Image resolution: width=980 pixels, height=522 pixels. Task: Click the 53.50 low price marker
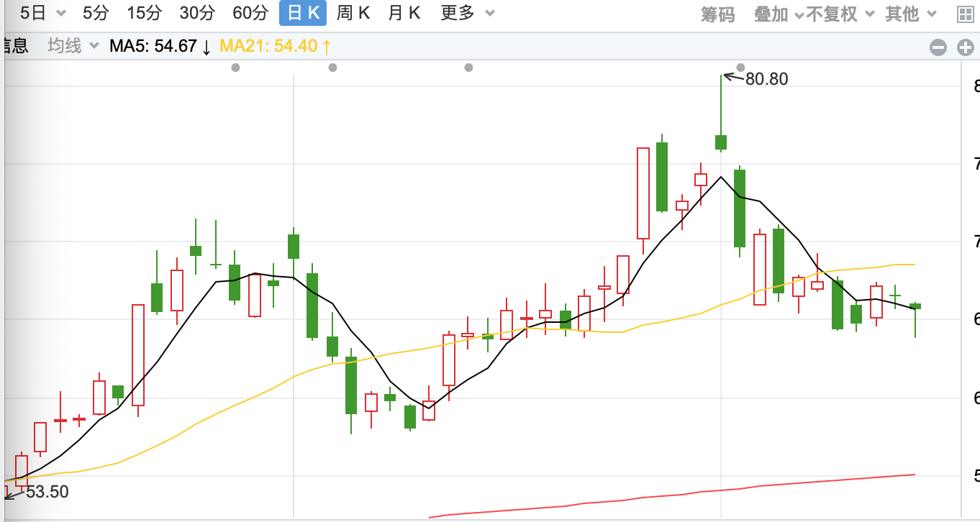tap(47, 493)
